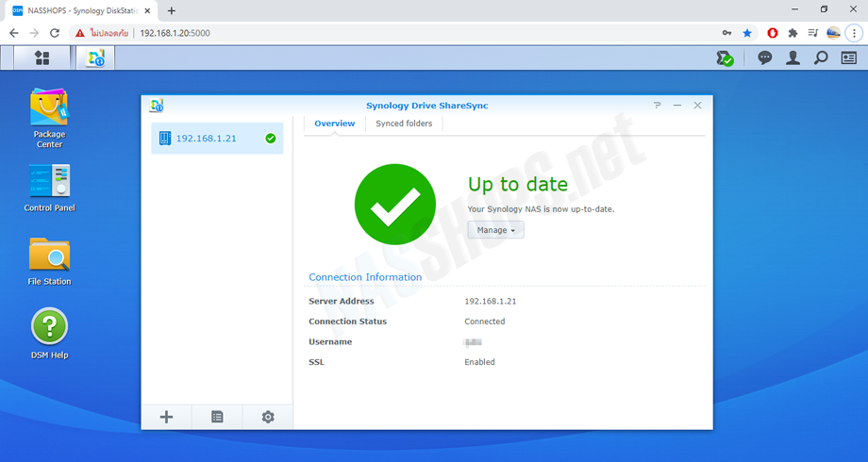Click the Connected status text
868x462 pixels.
pos(484,322)
